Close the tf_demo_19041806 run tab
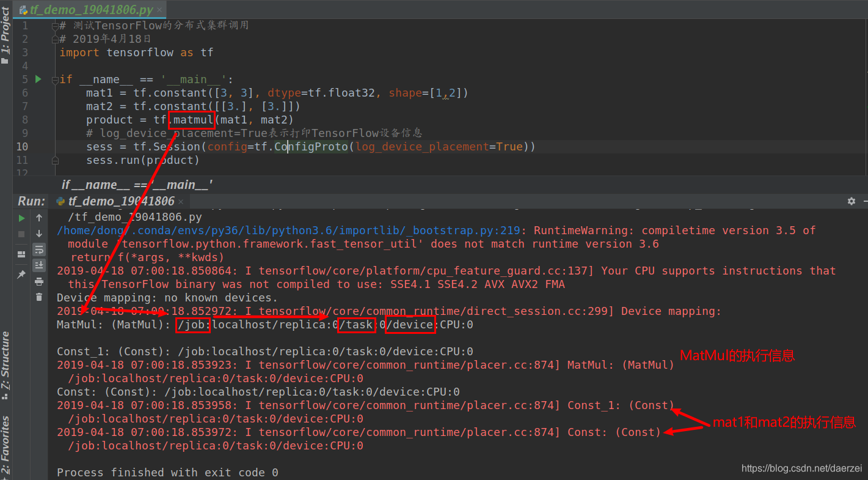 tap(181, 201)
